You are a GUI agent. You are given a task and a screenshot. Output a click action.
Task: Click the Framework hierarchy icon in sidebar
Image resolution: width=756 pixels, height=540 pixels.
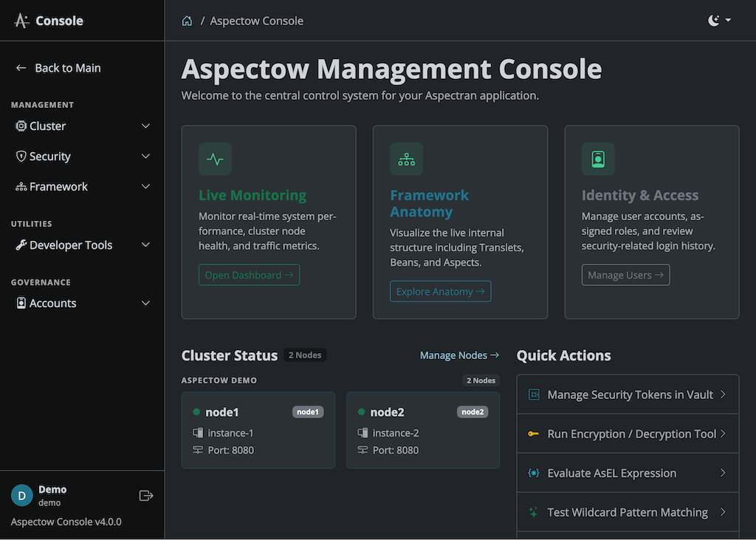coord(21,187)
